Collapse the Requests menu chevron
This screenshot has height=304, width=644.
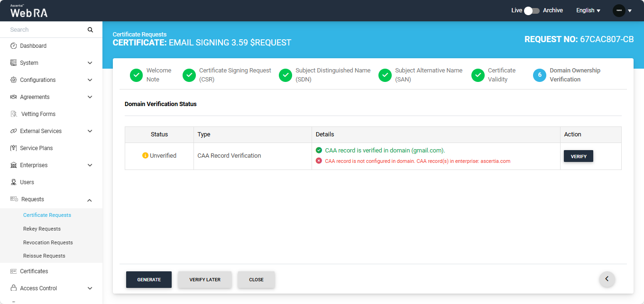[90, 200]
